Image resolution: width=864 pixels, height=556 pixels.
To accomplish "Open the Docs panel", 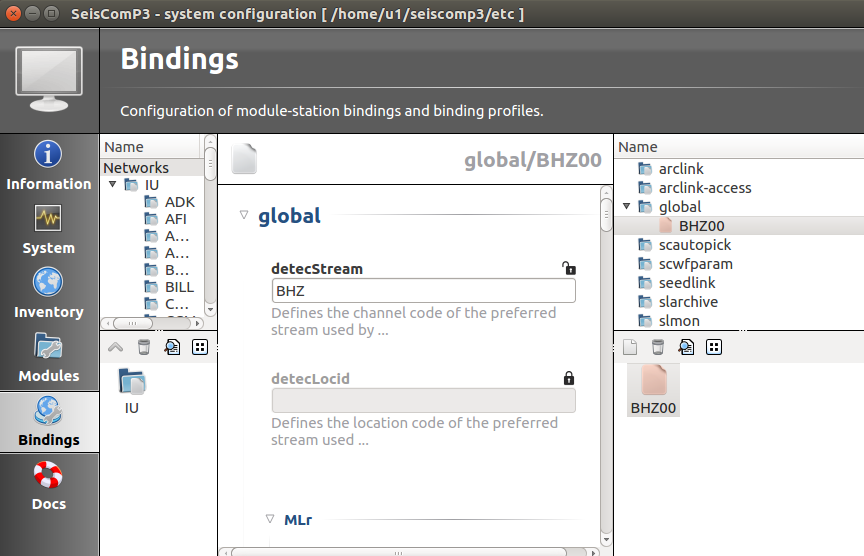I will click(x=48, y=485).
